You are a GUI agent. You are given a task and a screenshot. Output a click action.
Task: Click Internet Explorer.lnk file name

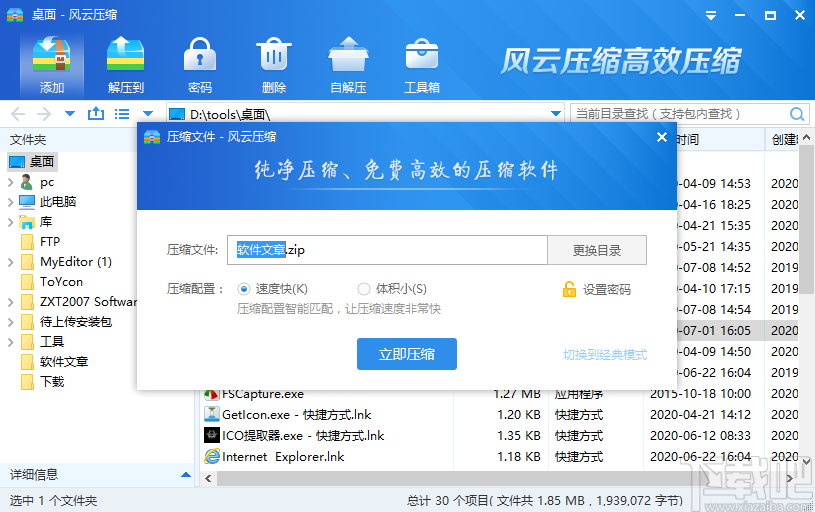point(283,456)
